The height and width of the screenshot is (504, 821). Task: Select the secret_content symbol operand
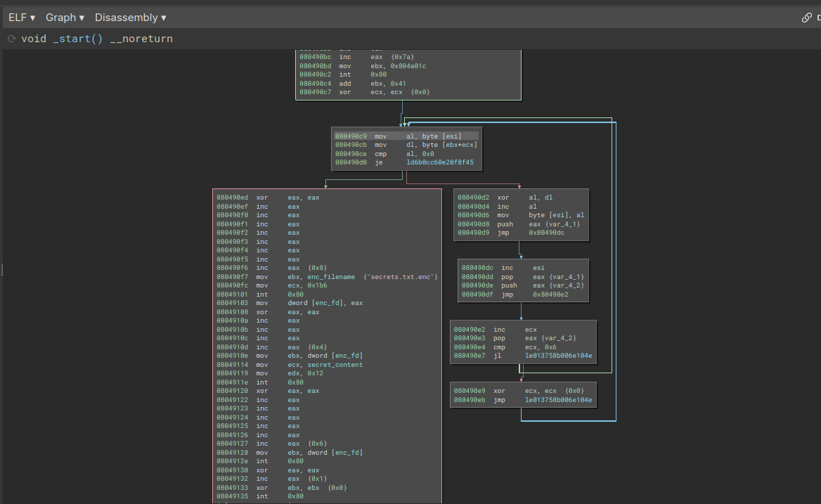tap(335, 365)
